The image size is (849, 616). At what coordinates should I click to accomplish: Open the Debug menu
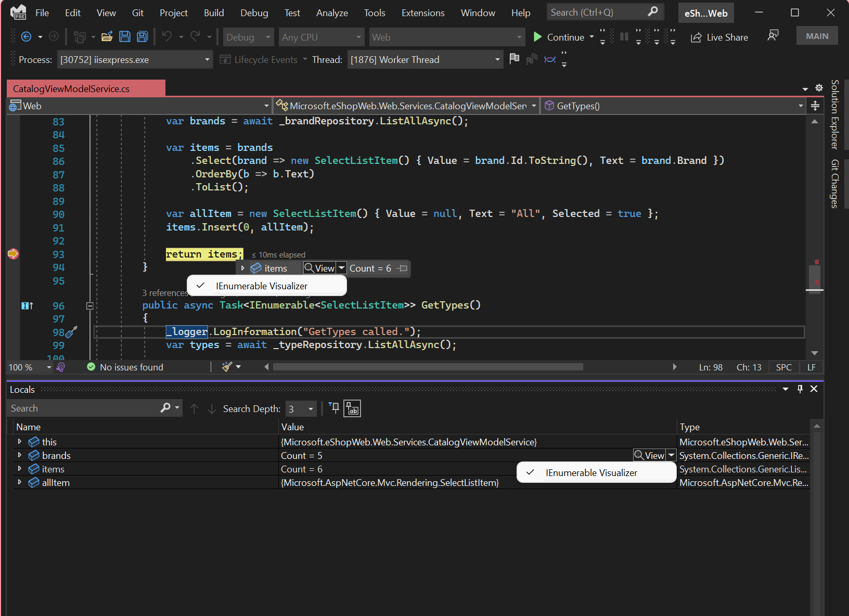pyautogui.click(x=254, y=12)
